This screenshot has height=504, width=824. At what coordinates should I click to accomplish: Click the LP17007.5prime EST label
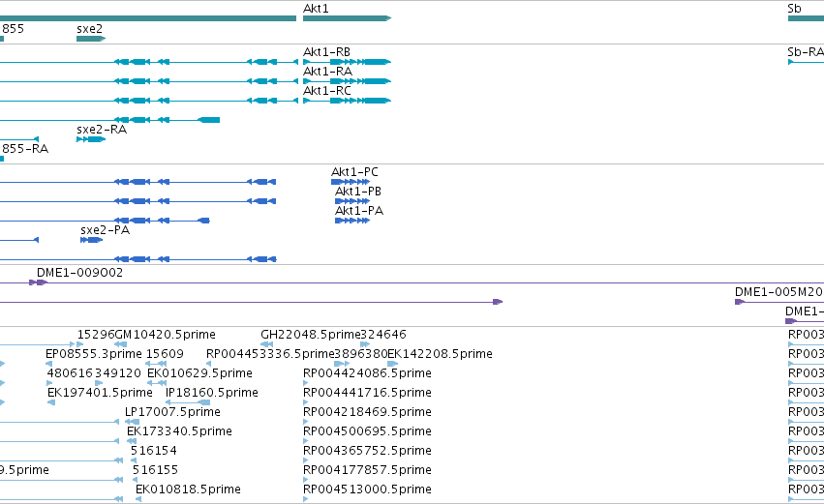(x=172, y=411)
